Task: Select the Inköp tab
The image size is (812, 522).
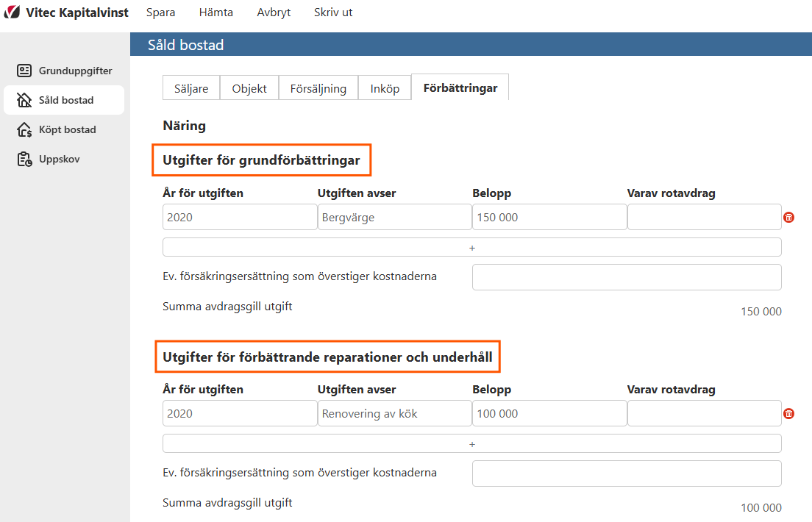Action: click(x=384, y=87)
